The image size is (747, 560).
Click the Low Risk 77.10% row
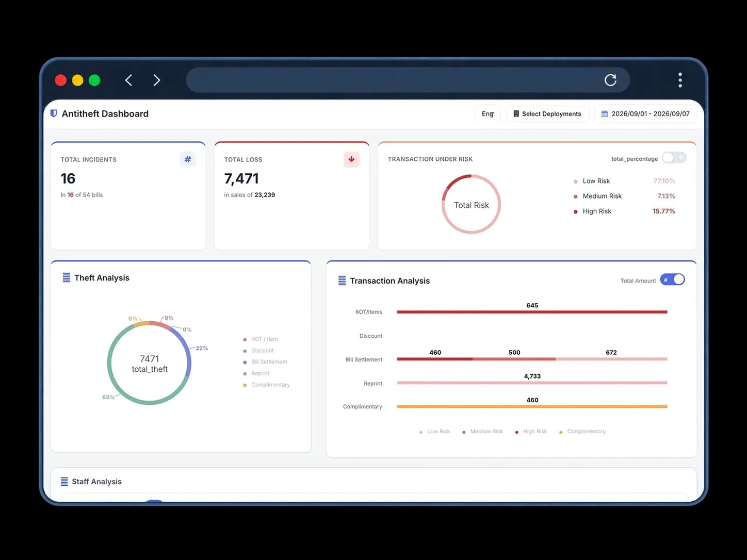coord(624,181)
